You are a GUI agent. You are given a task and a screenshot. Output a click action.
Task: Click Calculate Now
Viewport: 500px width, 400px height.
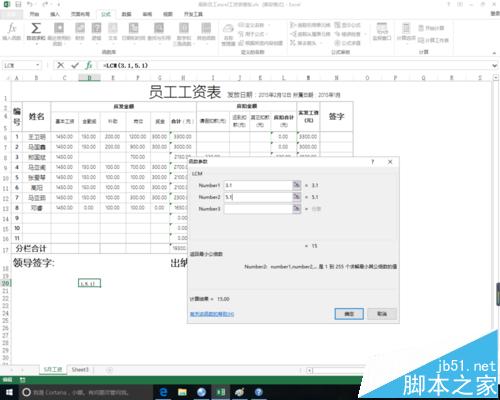[x=431, y=28]
